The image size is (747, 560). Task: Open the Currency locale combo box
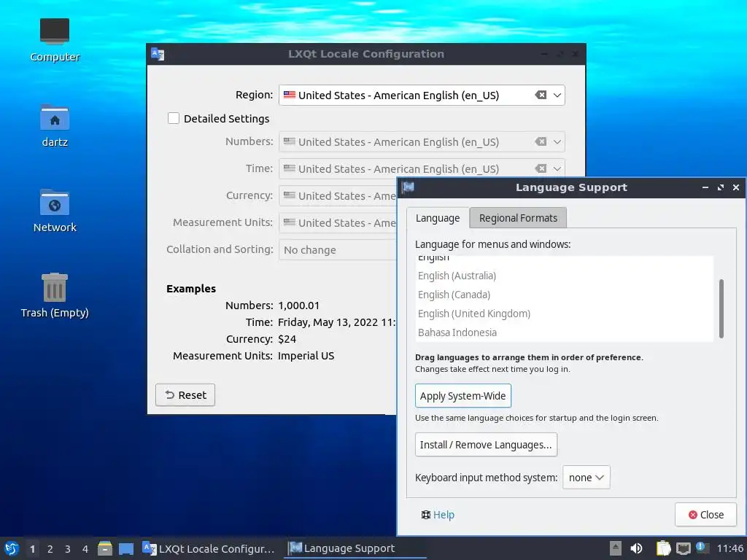point(338,195)
